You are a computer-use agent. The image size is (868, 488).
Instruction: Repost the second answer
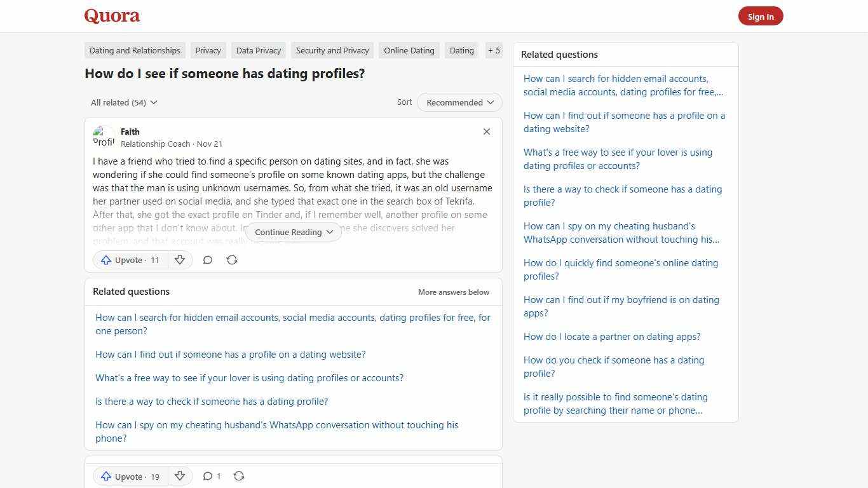(239, 476)
